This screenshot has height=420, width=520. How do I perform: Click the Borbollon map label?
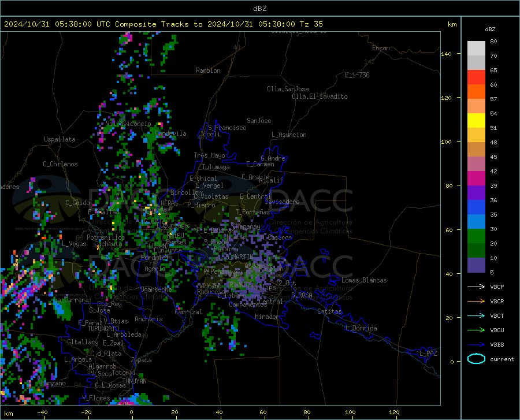tap(187, 192)
